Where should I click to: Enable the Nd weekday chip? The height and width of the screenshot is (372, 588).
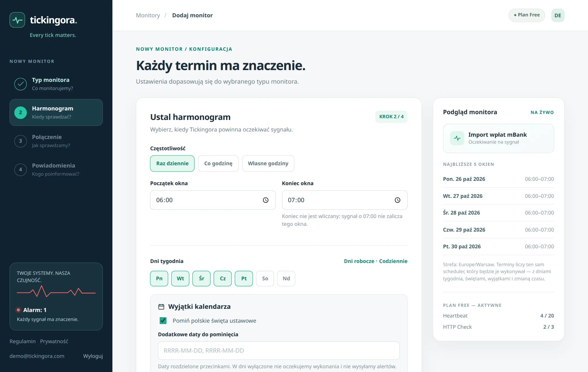pos(286,279)
